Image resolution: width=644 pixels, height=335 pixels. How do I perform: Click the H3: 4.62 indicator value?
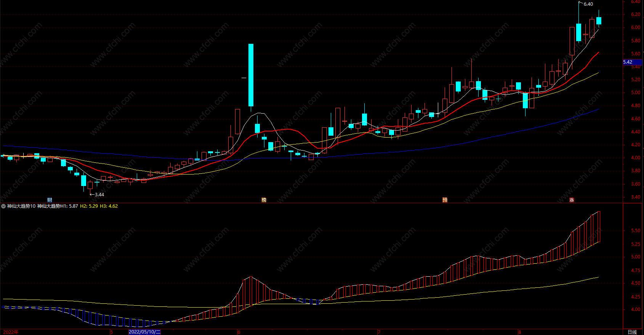click(x=109, y=206)
